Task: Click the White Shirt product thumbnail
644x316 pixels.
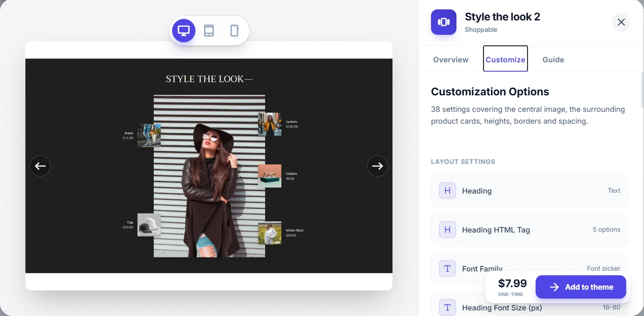Action: point(270,233)
